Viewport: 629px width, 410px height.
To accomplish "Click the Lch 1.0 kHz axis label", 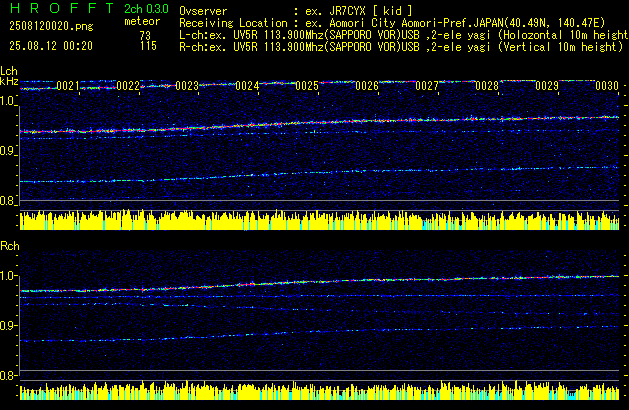I will [7, 101].
